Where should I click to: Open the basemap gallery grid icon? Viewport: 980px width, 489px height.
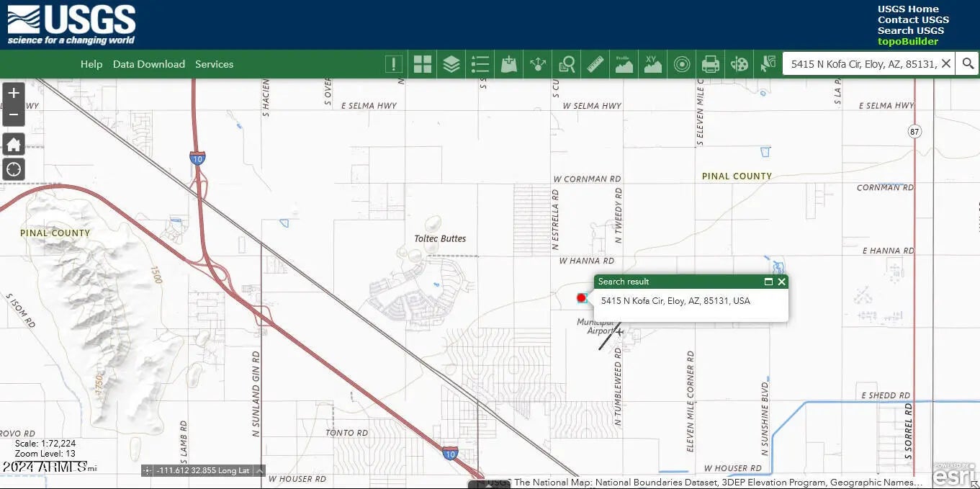[423, 64]
